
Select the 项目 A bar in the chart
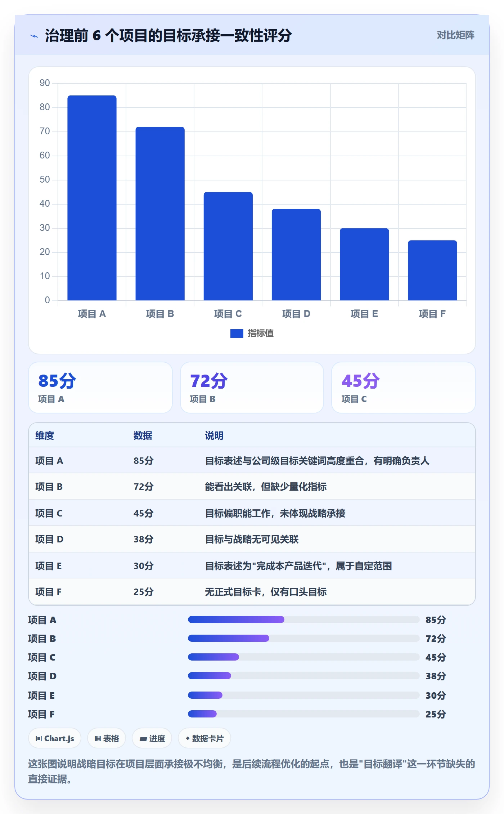(92, 198)
